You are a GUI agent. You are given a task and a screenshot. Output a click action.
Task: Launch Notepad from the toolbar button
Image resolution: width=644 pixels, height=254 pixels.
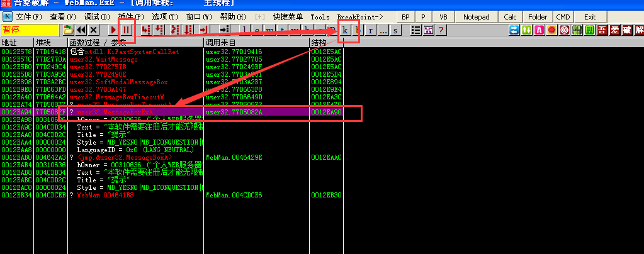pos(476,17)
